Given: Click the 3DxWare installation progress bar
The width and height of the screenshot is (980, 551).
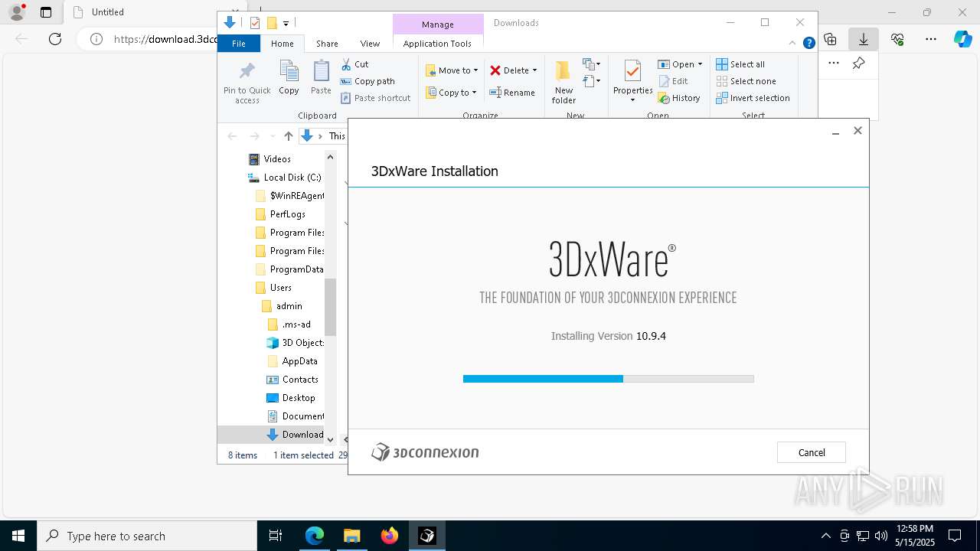Looking at the screenshot, I should click(608, 379).
